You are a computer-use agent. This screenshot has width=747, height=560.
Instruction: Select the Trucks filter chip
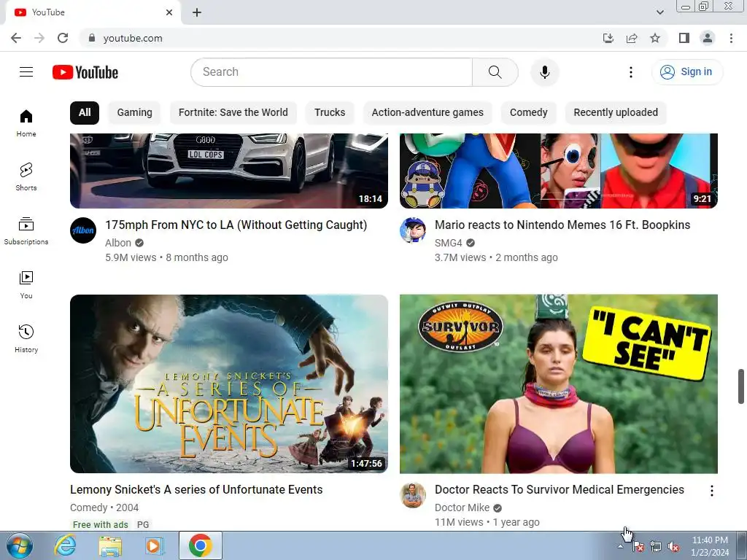coord(330,113)
